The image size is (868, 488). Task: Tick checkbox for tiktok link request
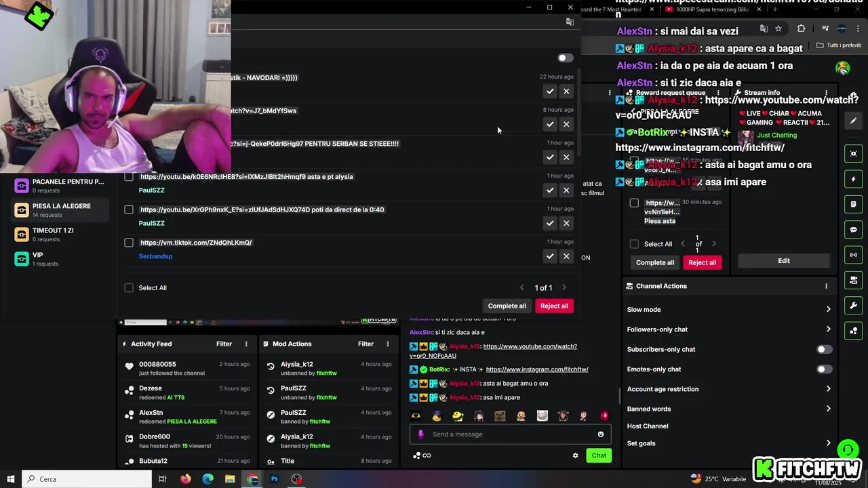pos(129,243)
